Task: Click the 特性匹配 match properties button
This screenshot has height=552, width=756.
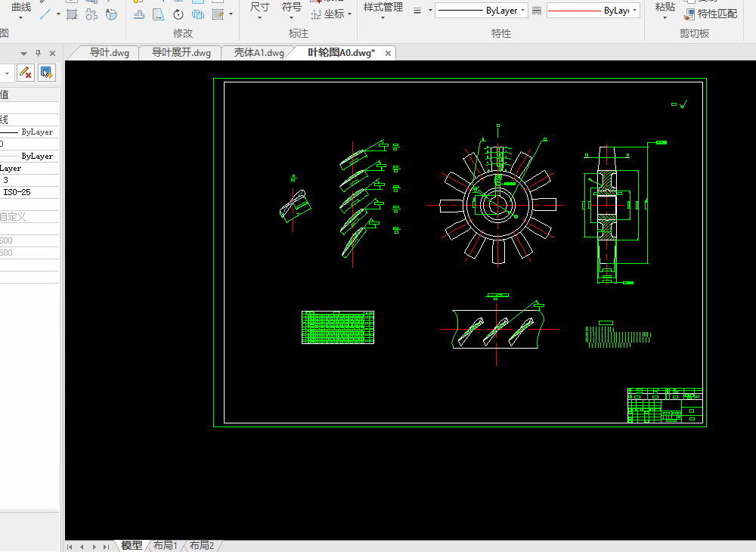Action: click(x=711, y=14)
